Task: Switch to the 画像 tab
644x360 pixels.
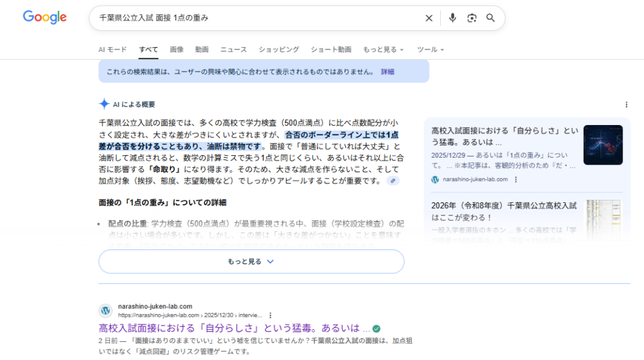Action: 177,50
